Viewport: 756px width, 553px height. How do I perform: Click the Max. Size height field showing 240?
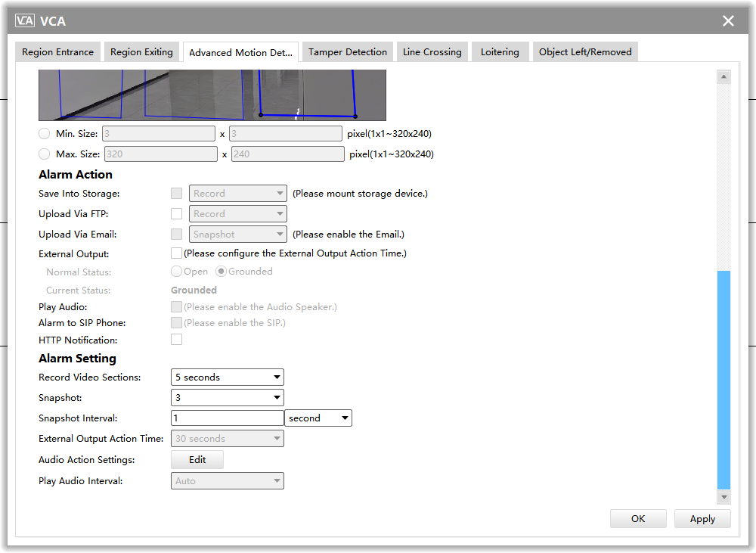point(288,154)
